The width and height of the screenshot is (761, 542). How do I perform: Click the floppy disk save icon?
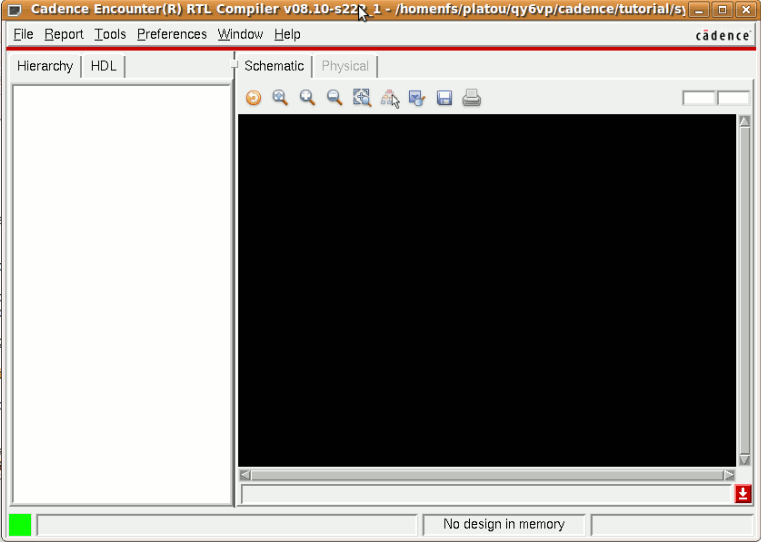pyautogui.click(x=444, y=98)
